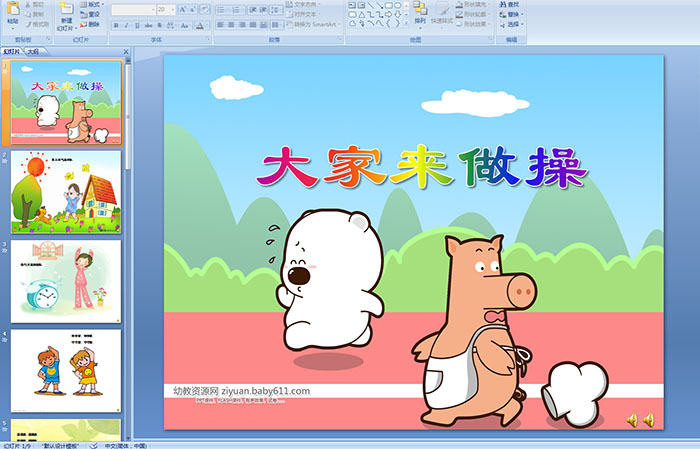
Task: Toggle Underline formatting
Action: (x=137, y=25)
